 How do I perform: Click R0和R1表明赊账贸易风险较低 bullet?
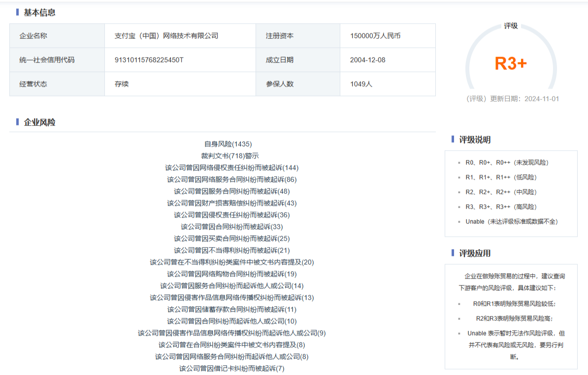(x=515, y=304)
